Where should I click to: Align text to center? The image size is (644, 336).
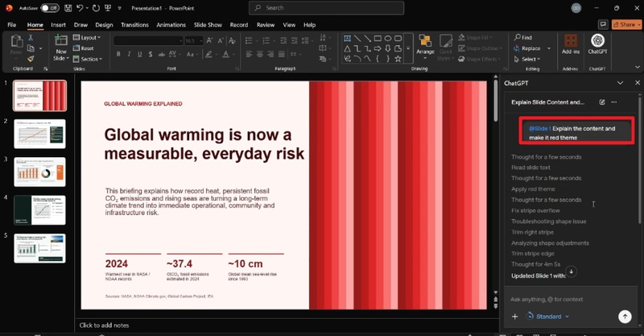[259, 54]
